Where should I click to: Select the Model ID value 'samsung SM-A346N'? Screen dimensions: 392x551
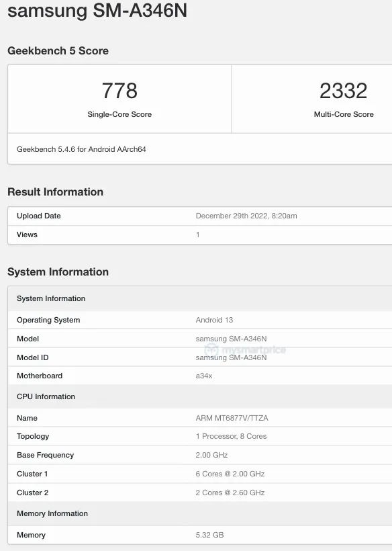click(x=232, y=357)
